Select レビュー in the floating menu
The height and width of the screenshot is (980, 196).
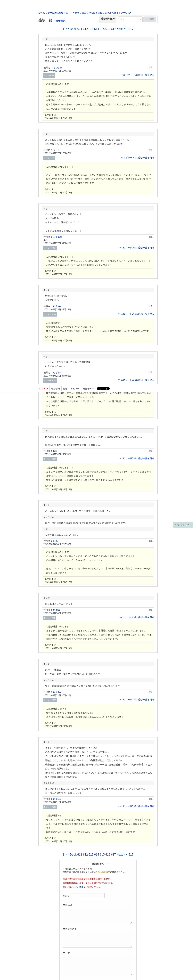(x=75, y=388)
